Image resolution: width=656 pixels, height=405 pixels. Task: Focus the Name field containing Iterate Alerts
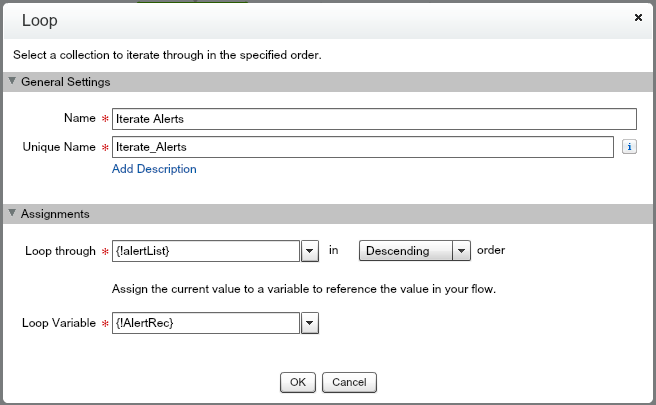(x=374, y=119)
